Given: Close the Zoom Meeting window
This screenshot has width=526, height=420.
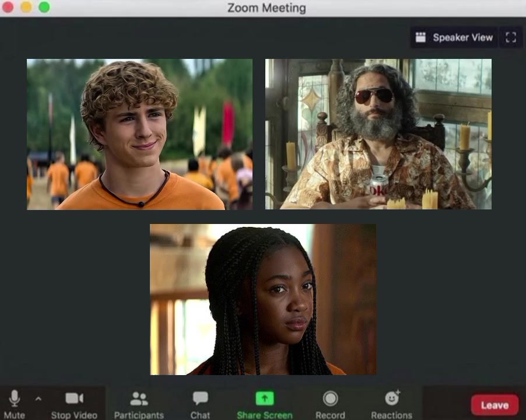Looking at the screenshot, I should click(x=8, y=7).
